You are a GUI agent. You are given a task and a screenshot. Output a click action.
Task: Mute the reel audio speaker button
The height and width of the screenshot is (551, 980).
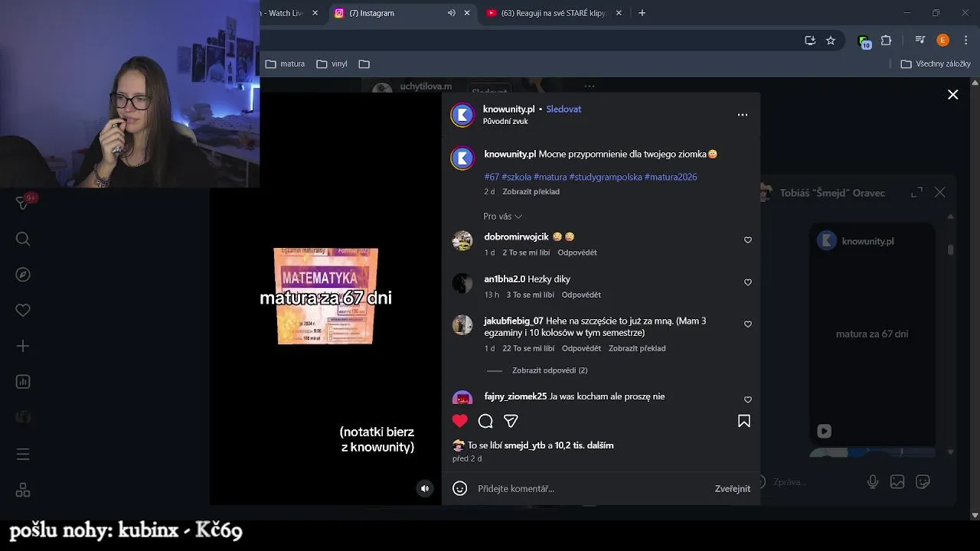click(x=425, y=488)
